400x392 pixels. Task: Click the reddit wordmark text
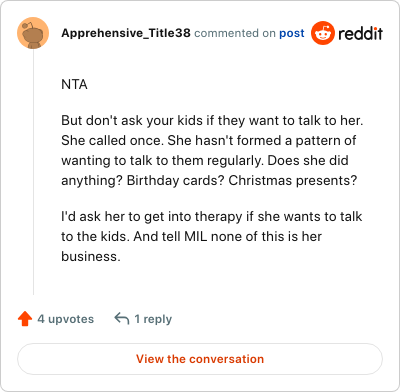[x=360, y=33]
